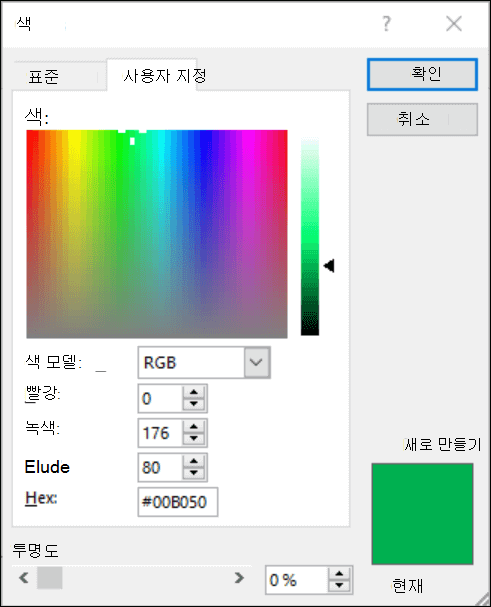This screenshot has width=491, height=607.
Task: Increase transparency percent with up arrow
Action: click(x=339, y=574)
